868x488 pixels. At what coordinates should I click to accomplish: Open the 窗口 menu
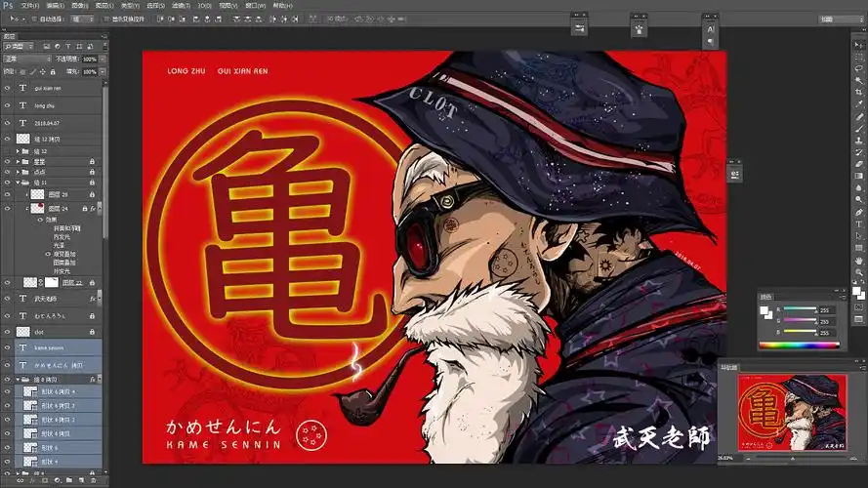255,6
